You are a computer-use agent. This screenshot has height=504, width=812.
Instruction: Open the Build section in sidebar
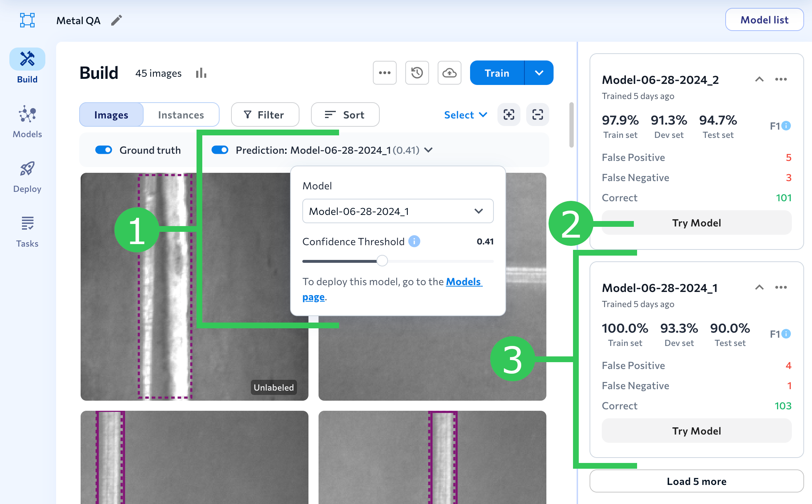[27, 66]
